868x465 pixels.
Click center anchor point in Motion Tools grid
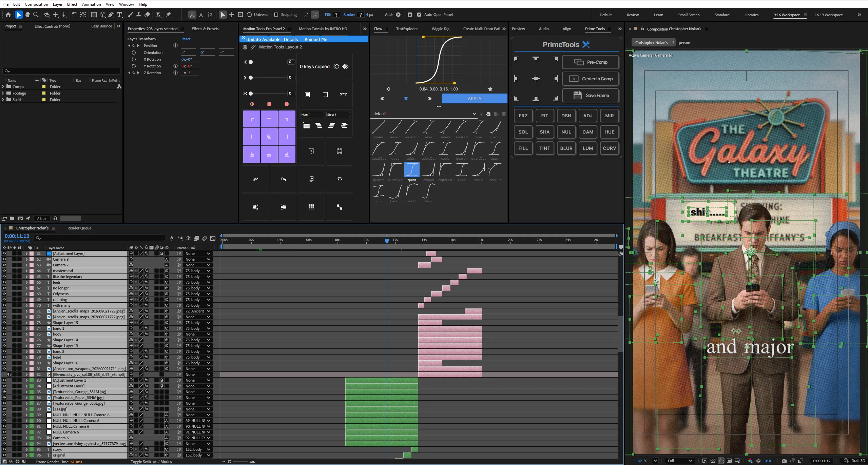[x=269, y=137]
